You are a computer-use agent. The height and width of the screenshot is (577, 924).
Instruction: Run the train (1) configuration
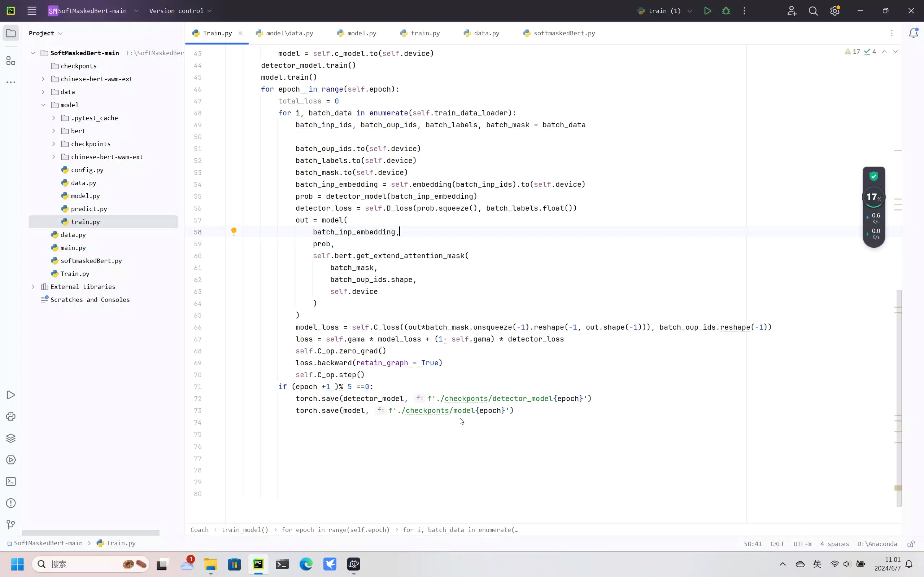click(x=707, y=11)
